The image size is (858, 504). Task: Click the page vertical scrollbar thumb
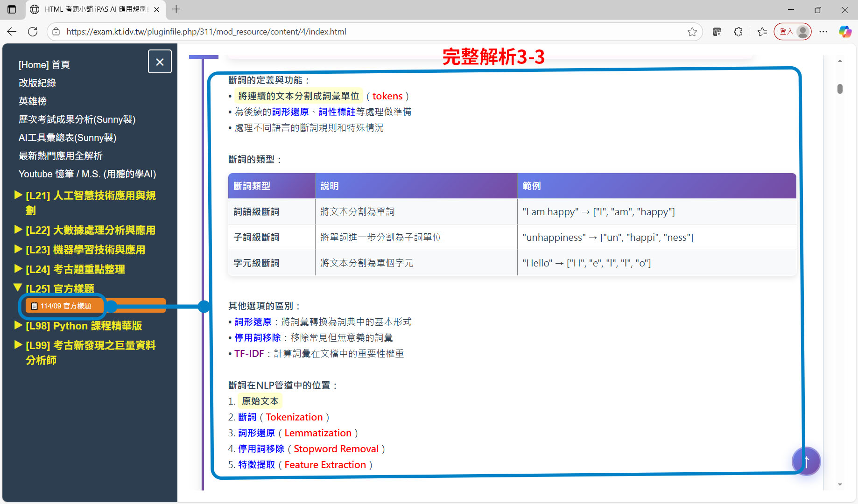[x=840, y=89]
